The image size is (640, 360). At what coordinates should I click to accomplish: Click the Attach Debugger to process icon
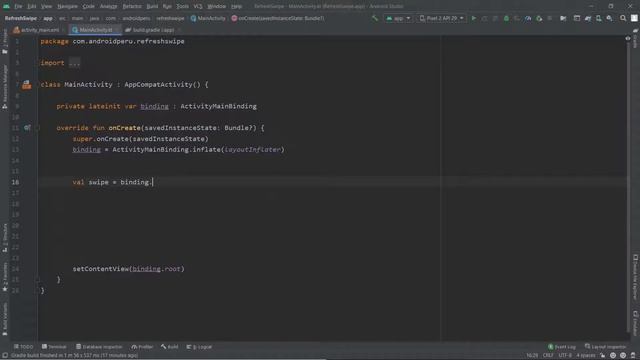click(539, 18)
